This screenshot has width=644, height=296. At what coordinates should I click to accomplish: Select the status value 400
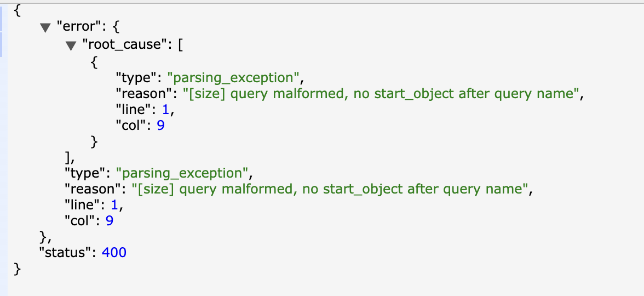[114, 253]
